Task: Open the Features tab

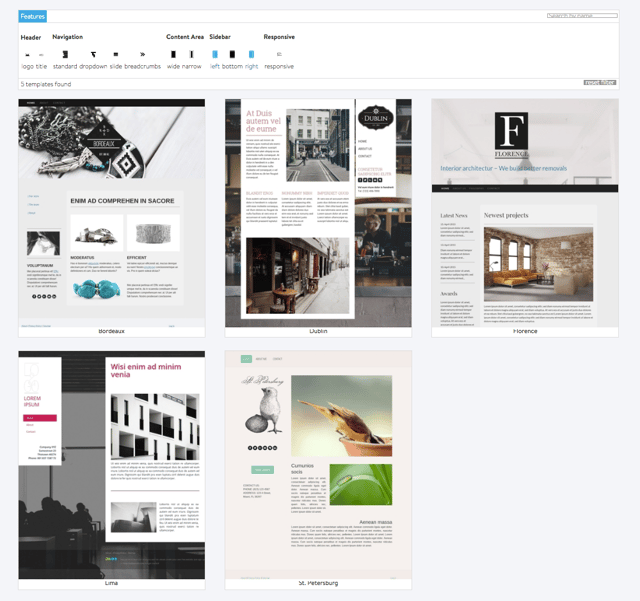Action: [x=32, y=16]
